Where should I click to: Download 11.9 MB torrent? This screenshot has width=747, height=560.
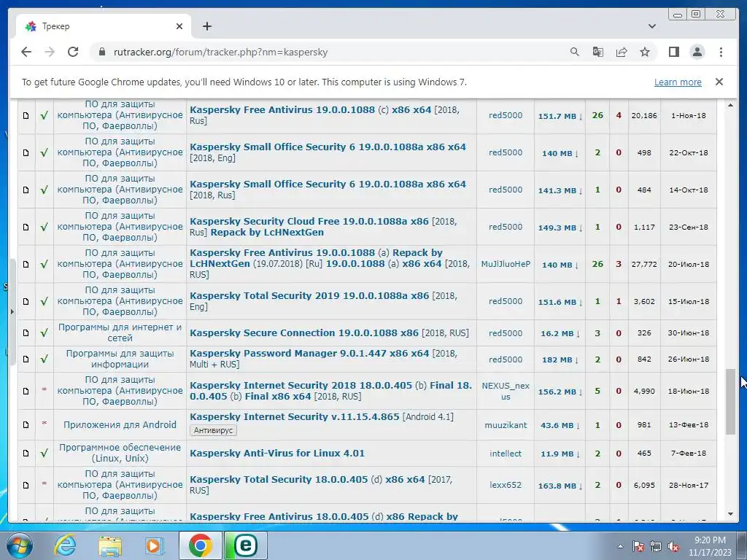560,454
